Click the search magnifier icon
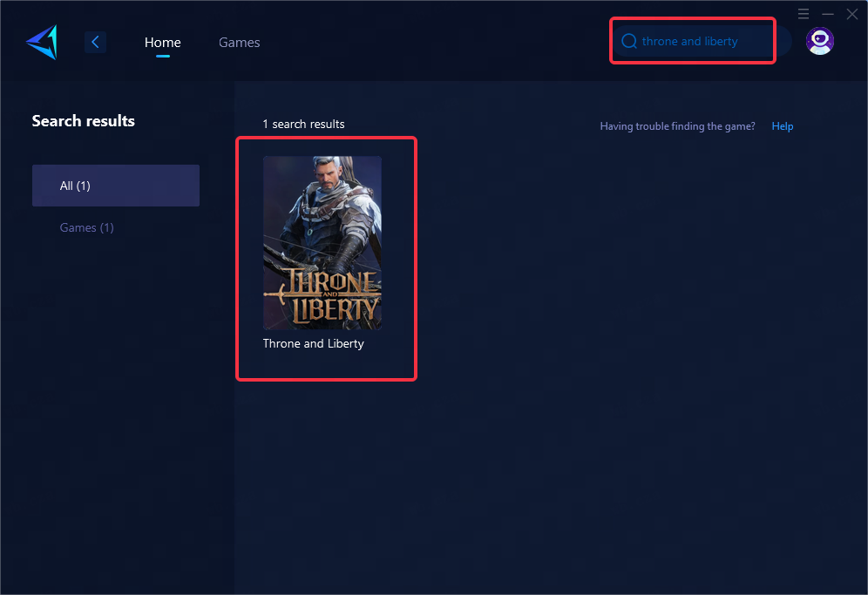Viewport: 868px width, 595px height. [x=629, y=42]
